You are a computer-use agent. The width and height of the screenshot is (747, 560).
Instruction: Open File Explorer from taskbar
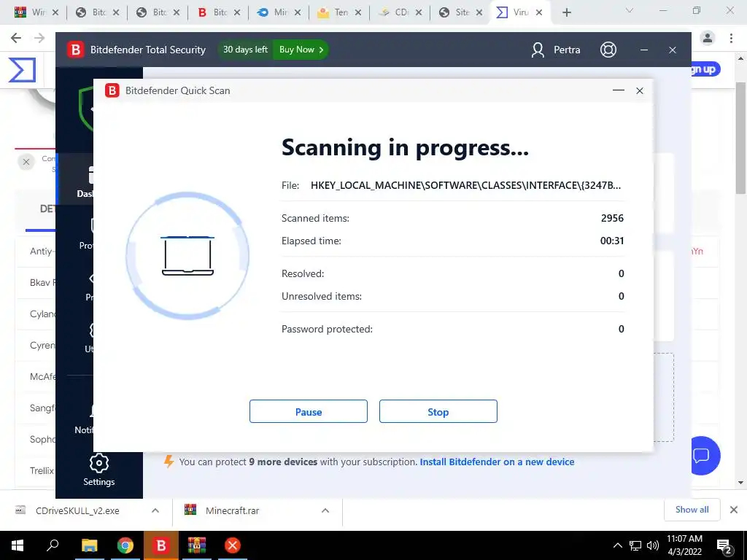[x=89, y=545]
